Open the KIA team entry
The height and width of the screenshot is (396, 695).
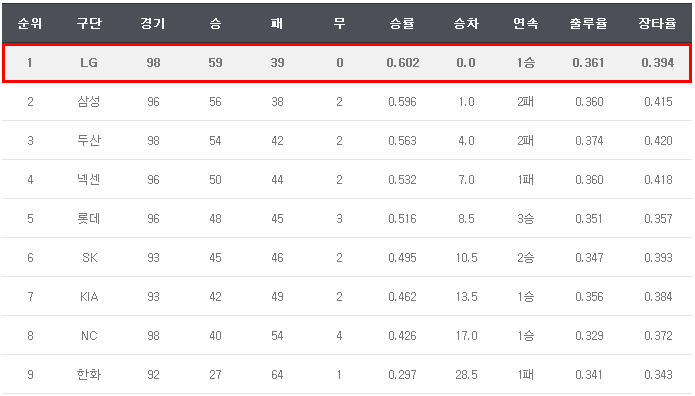coord(89,297)
